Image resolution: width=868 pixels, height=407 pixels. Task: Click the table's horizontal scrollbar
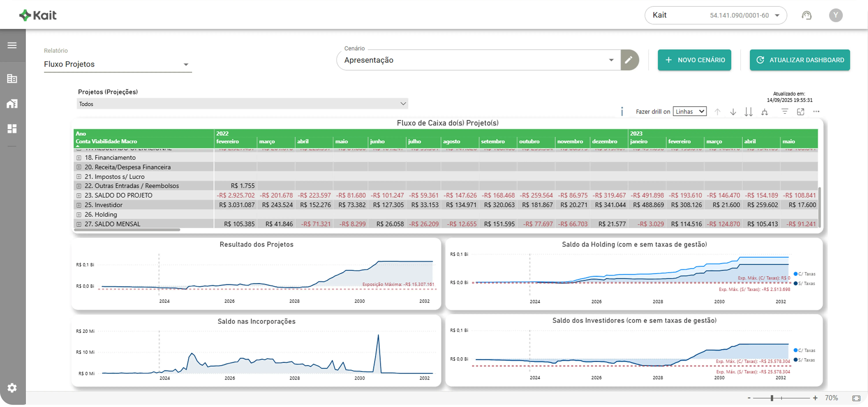pos(127,230)
